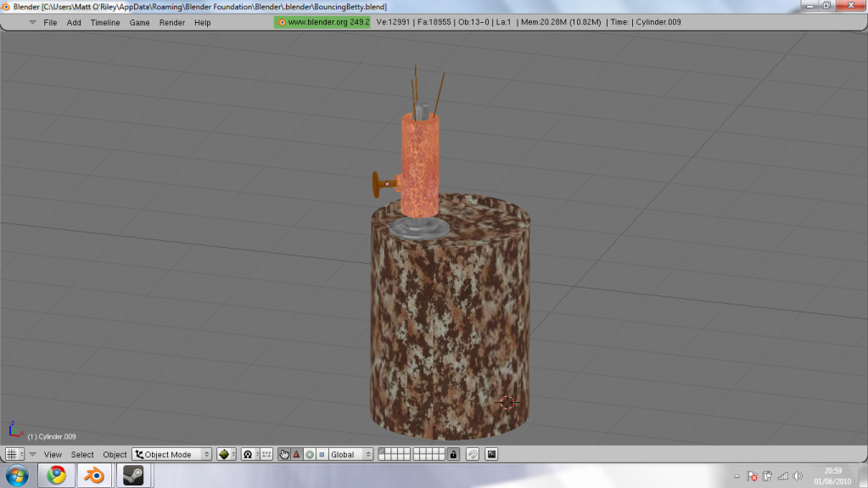The image size is (868, 488).
Task: Toggle the layer lock padlock button
Action: (453, 454)
